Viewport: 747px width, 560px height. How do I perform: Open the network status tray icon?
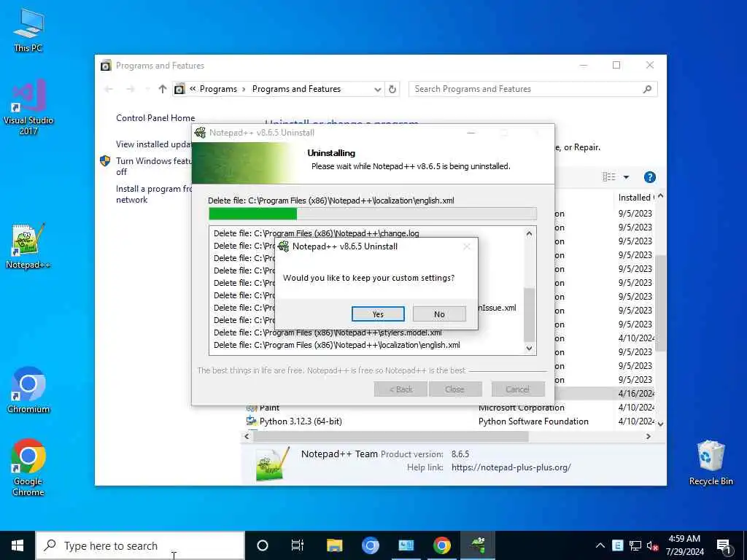[x=635, y=545]
